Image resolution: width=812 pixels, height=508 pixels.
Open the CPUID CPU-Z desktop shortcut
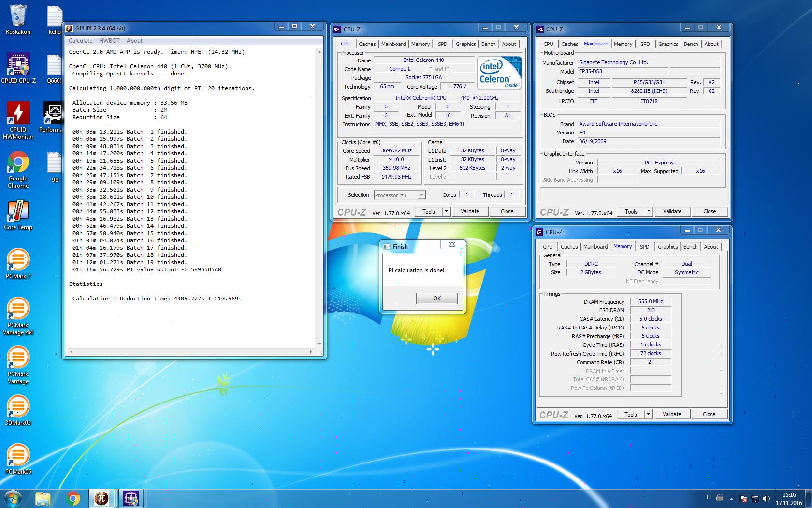18,68
